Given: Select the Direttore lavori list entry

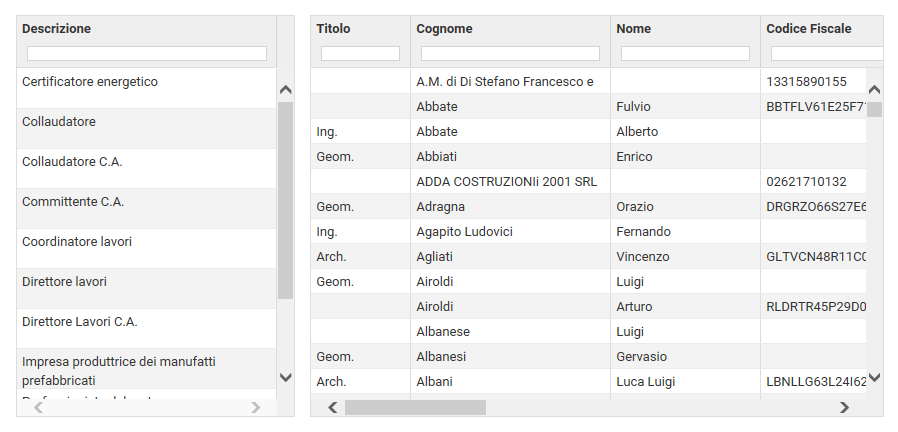Looking at the screenshot, I should coord(146,288).
